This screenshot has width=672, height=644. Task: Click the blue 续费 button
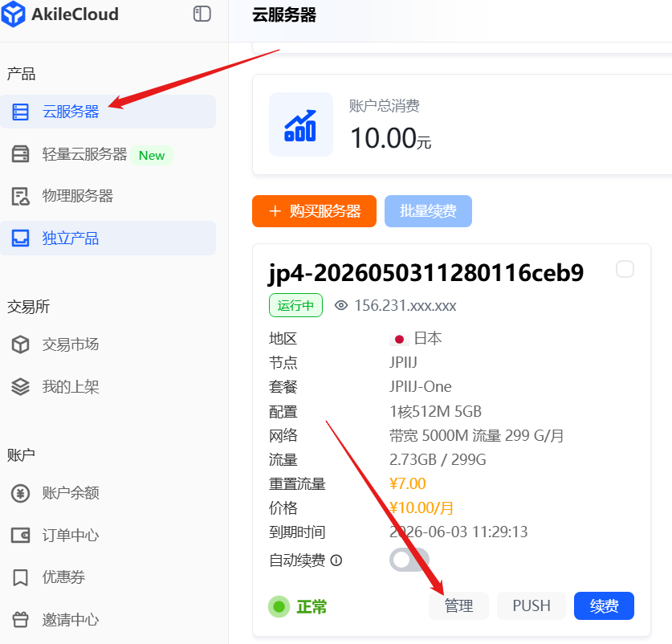[604, 605]
